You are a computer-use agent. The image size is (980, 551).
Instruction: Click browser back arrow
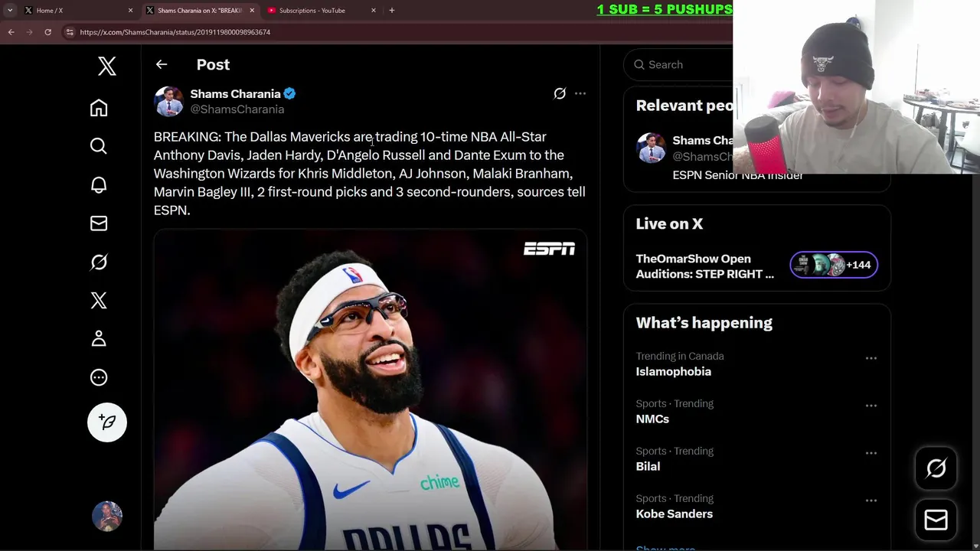(11, 32)
